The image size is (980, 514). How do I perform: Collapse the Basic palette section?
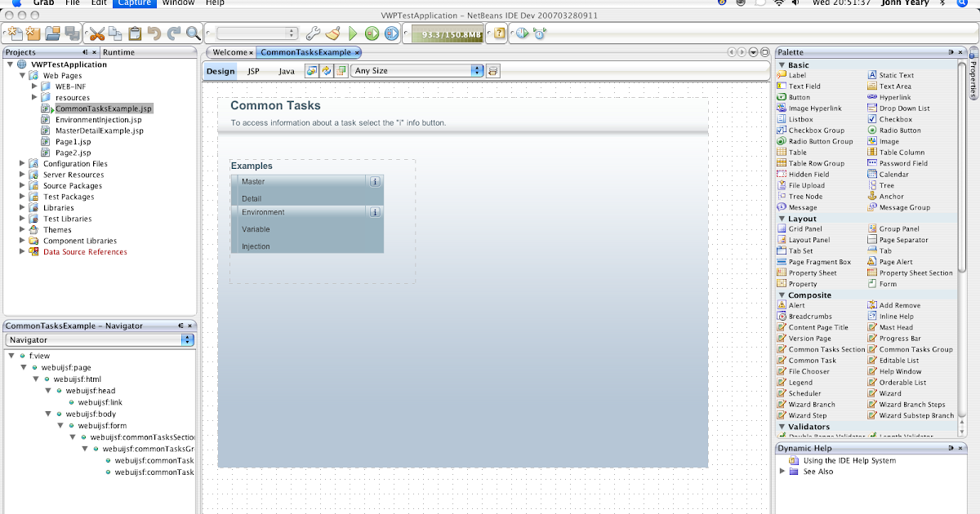[782, 64]
